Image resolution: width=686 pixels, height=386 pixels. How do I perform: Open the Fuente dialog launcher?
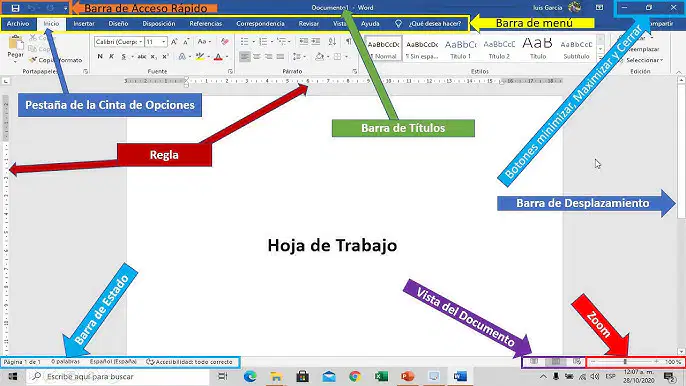(230, 71)
